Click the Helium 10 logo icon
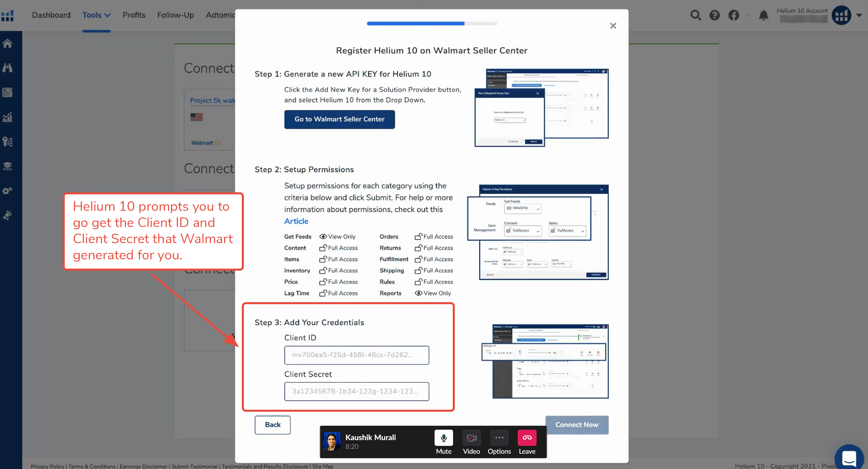868x469 pixels. point(8,16)
